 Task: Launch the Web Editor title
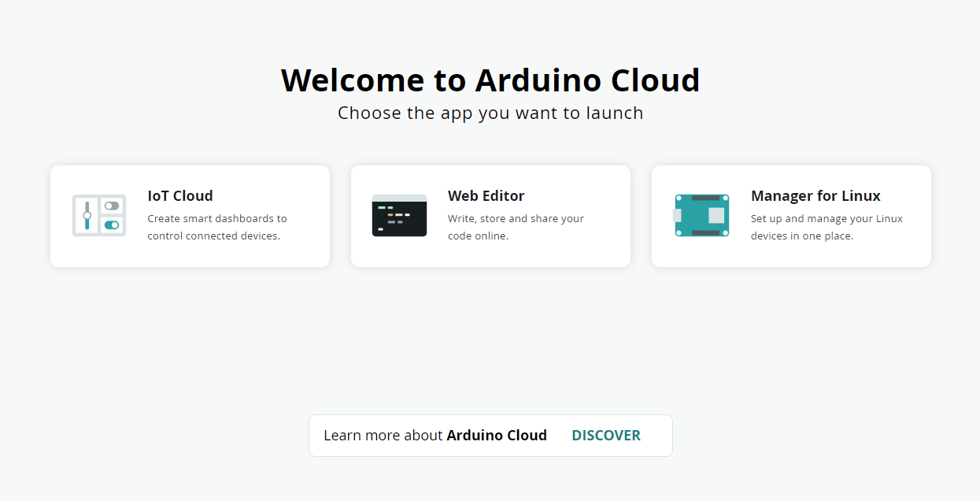pyautogui.click(x=486, y=195)
